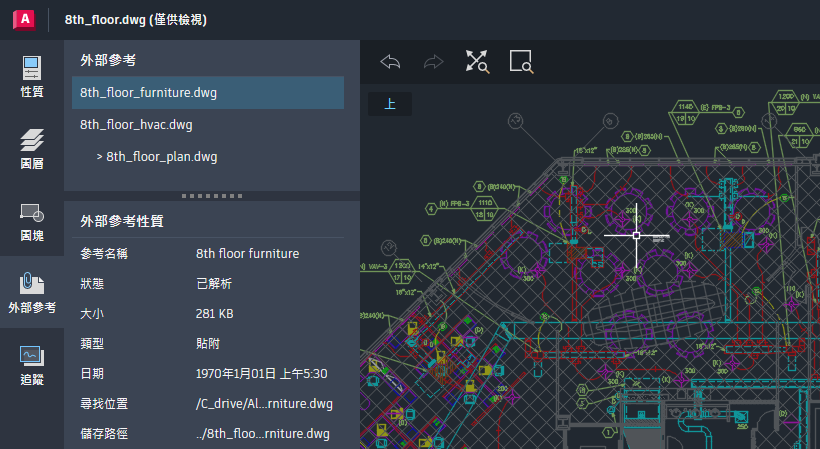Viewport: 820px width, 449px height.
Task: Click the 日期 label
Action: tap(92, 374)
